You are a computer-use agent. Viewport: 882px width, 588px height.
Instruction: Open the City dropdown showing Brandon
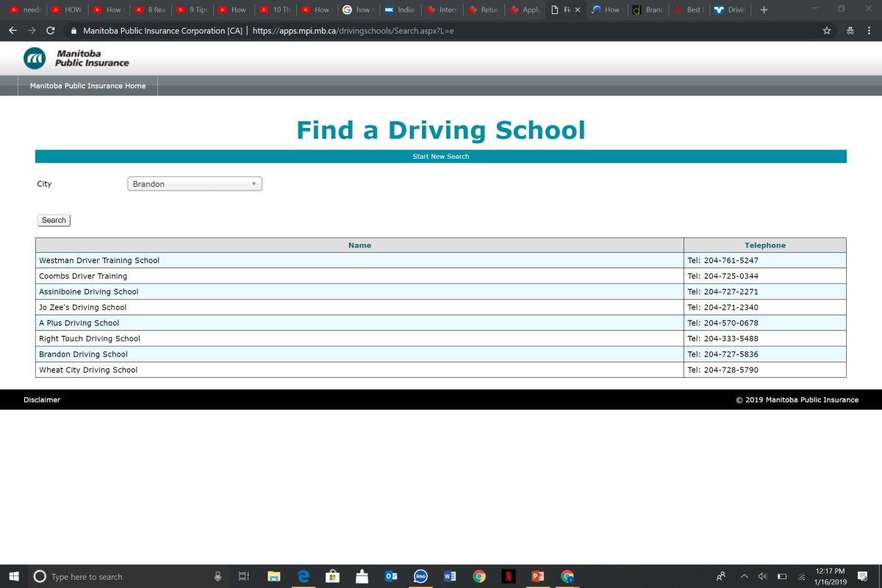tap(195, 184)
